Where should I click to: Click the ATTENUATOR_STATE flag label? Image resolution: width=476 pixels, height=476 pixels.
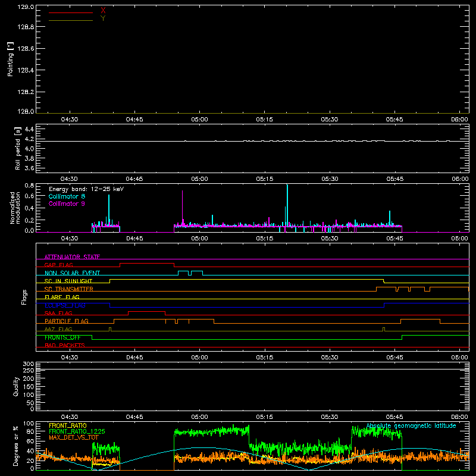pyautogui.click(x=72, y=257)
